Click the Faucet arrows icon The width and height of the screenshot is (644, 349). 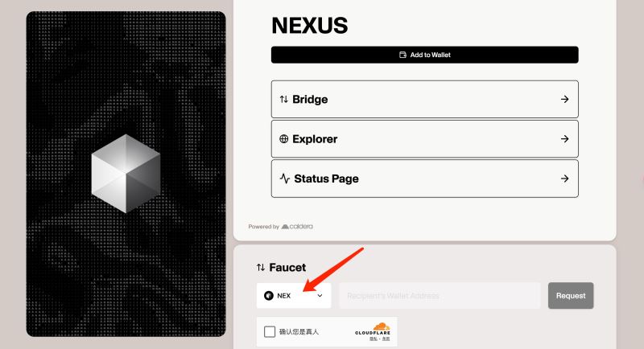click(x=261, y=268)
